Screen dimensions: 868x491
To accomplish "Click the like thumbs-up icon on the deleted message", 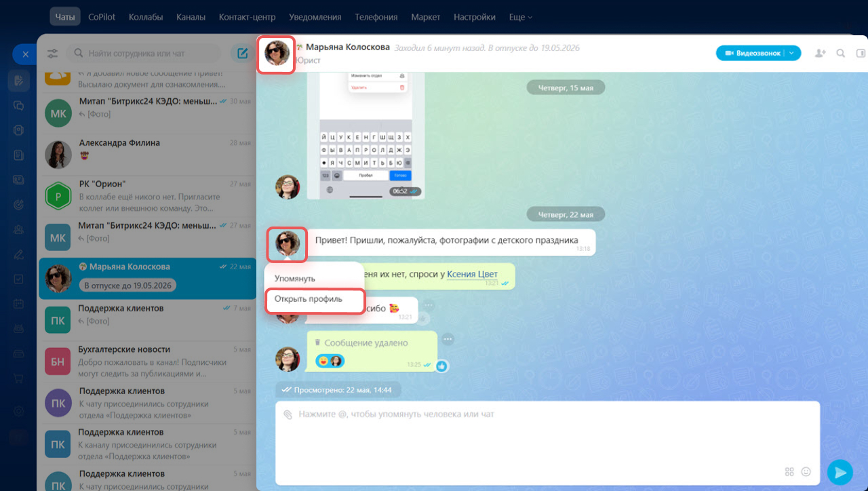I will (441, 366).
